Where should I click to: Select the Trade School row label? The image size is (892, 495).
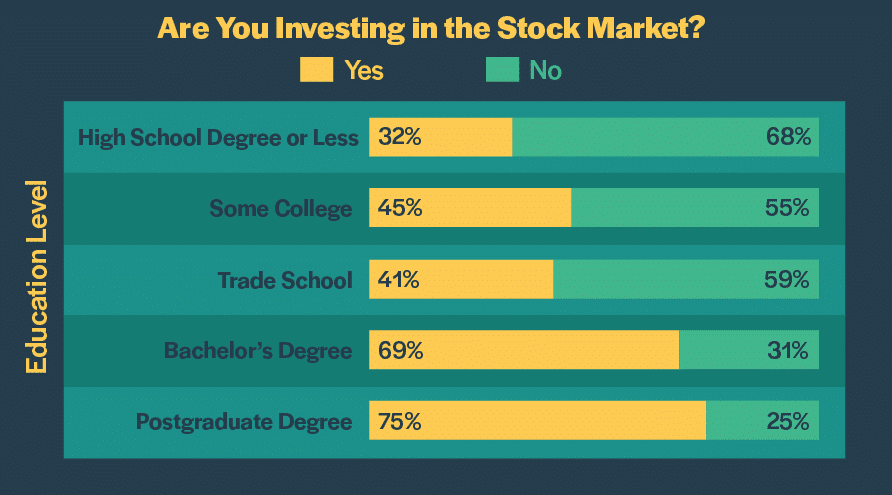285,279
